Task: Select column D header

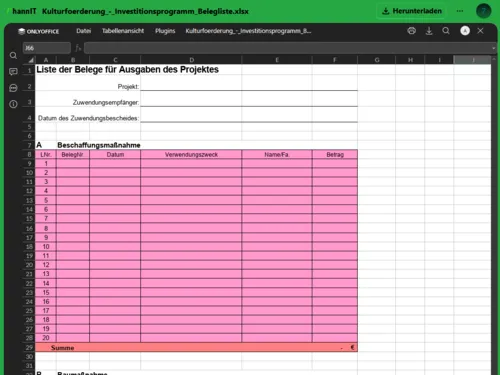Action: tap(191, 60)
